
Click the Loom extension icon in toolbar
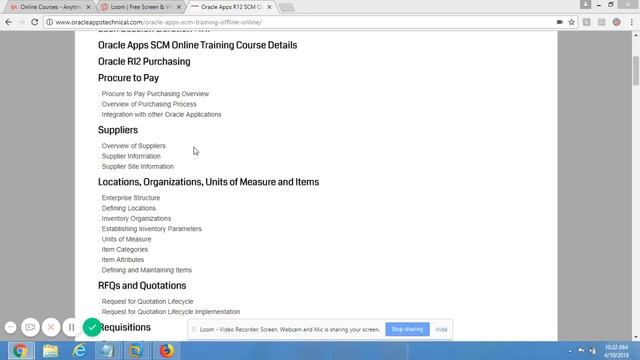point(616,22)
